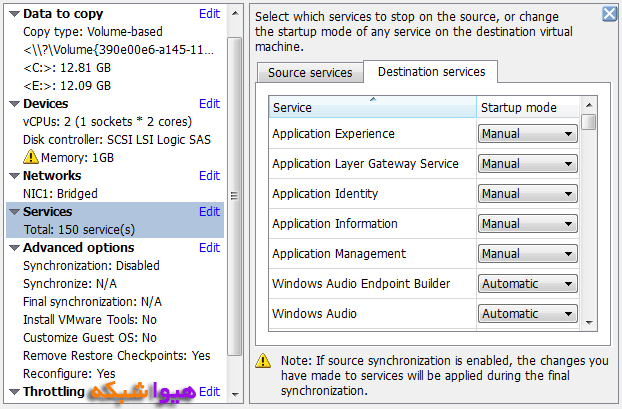Collapse the Devices section
622x409 pixels.
coord(14,104)
